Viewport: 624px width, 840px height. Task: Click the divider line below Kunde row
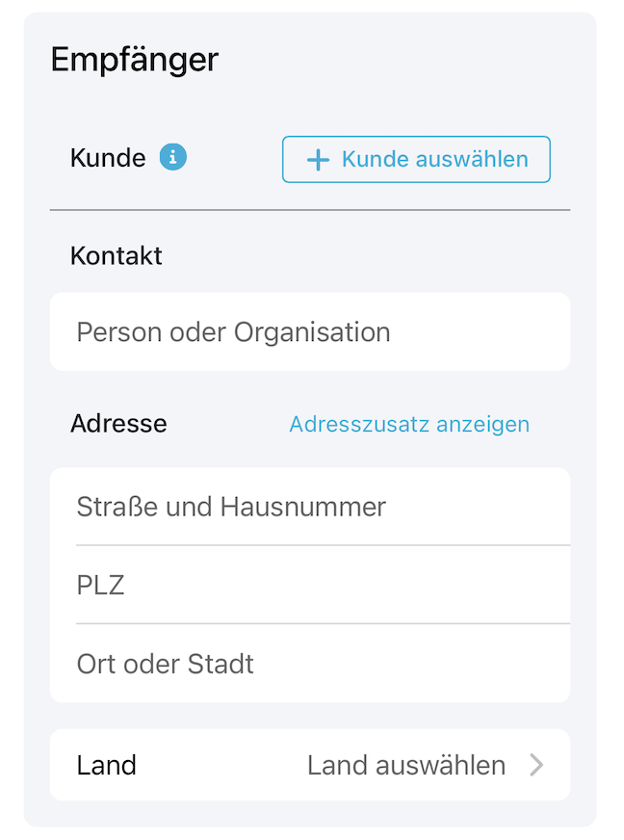[309, 210]
